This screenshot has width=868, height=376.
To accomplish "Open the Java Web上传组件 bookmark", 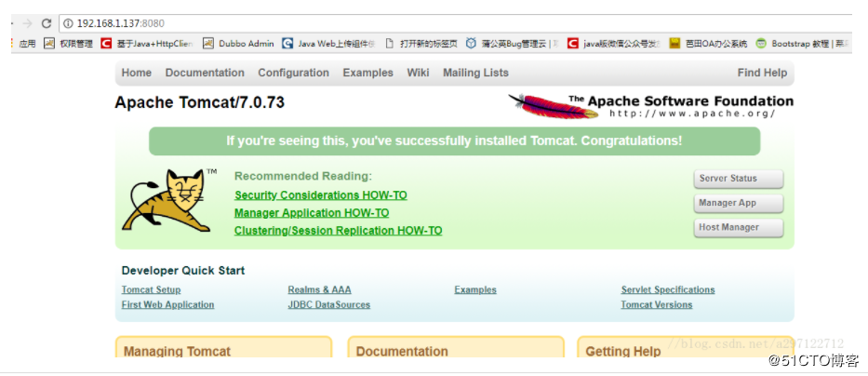I will click(x=328, y=43).
